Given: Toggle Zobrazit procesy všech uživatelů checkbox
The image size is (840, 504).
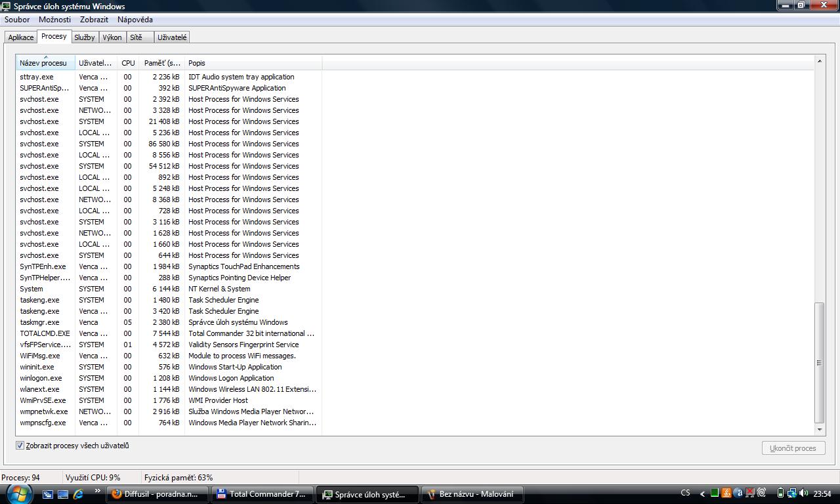Looking at the screenshot, I should (x=20, y=446).
